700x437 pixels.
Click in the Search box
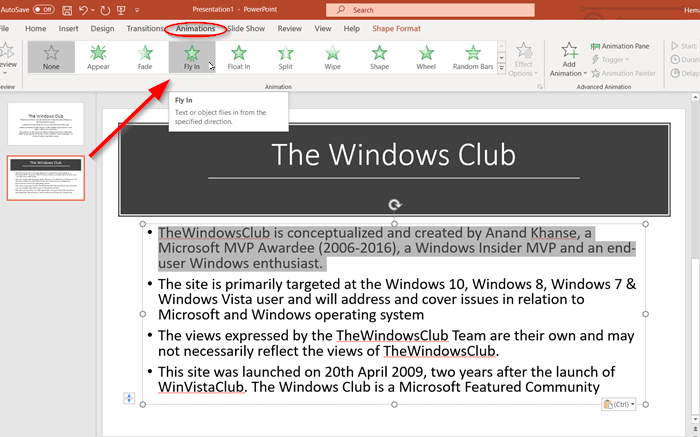[x=420, y=9]
